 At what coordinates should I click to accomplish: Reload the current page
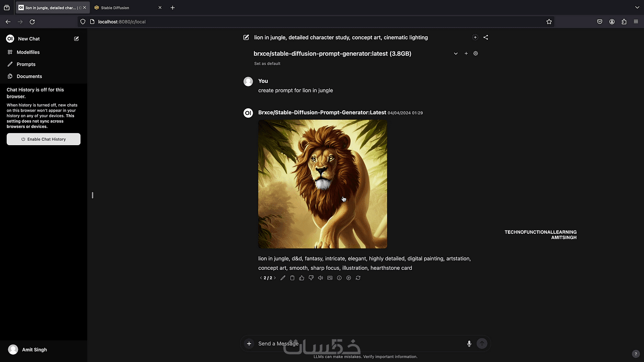[x=32, y=22]
